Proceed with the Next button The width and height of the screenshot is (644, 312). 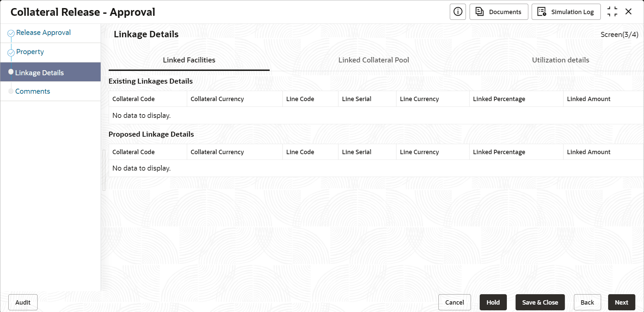point(621,302)
